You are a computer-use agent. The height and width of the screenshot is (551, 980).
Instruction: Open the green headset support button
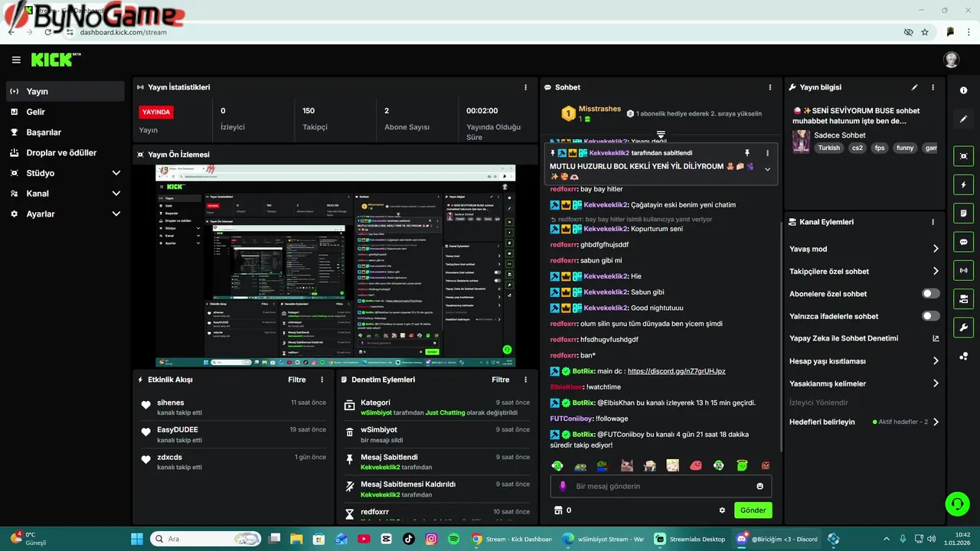[957, 503]
